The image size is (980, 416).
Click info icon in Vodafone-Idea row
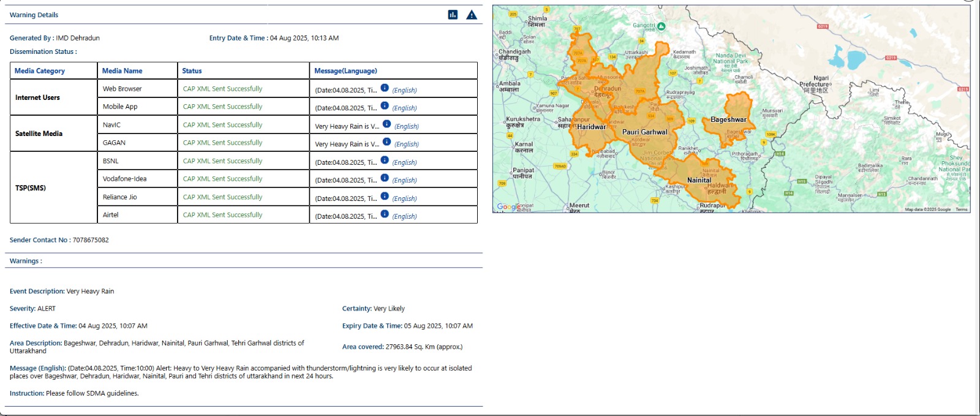click(x=385, y=178)
